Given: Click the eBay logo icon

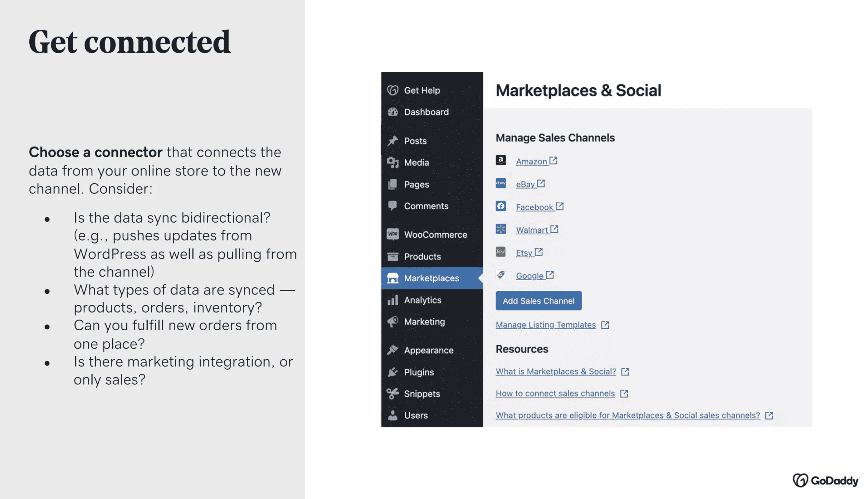Looking at the screenshot, I should click(x=500, y=183).
